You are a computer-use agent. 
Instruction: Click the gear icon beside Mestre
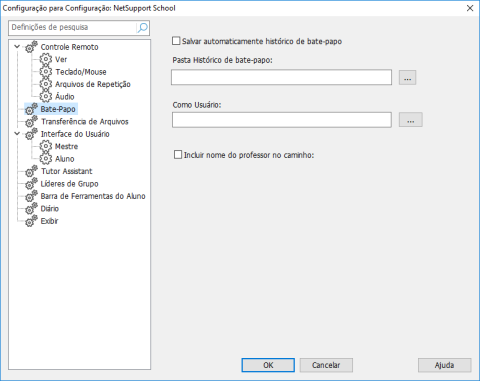click(46, 146)
